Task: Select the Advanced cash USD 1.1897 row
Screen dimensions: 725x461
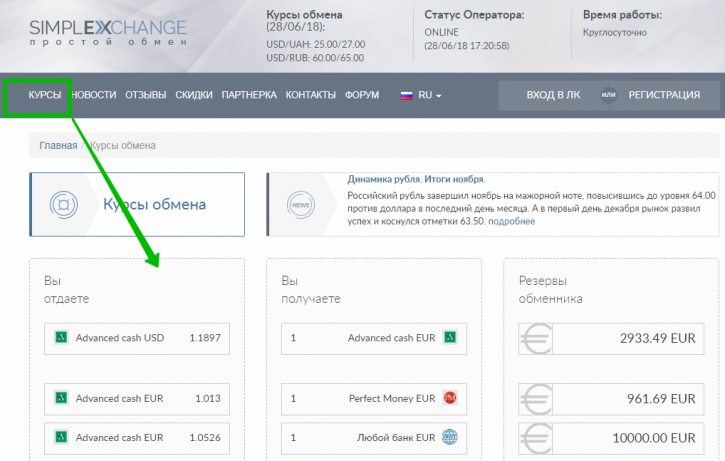Action: point(137,338)
